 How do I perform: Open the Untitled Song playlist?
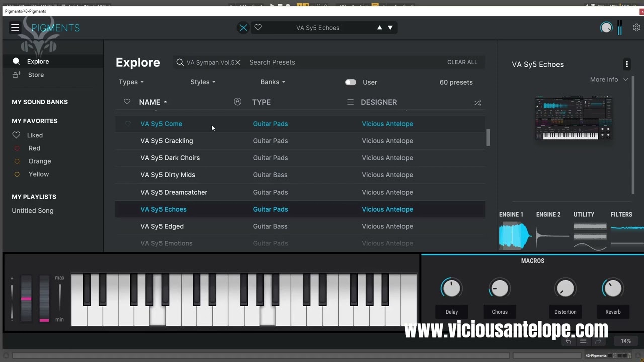pyautogui.click(x=33, y=211)
